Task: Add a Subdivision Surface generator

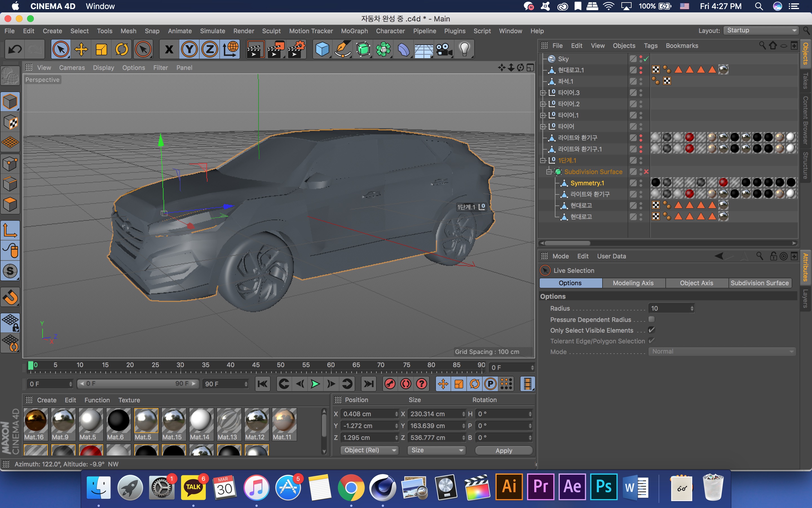Action: click(x=363, y=49)
